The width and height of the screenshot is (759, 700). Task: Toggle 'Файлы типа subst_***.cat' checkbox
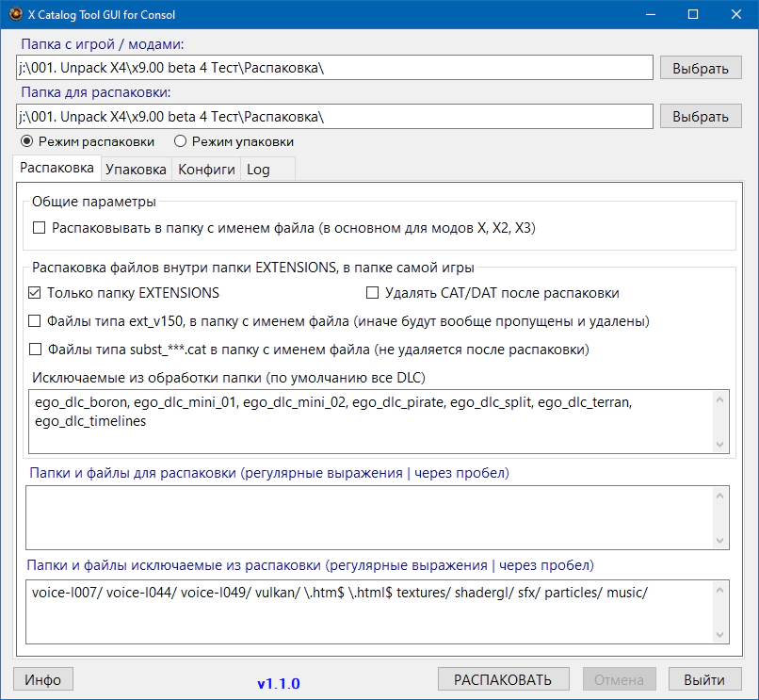(36, 350)
